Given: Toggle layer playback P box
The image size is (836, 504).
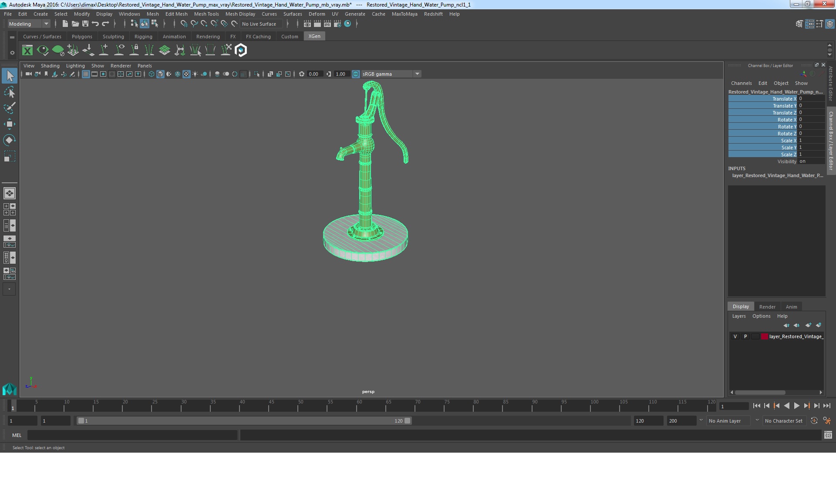Looking at the screenshot, I should click(745, 336).
